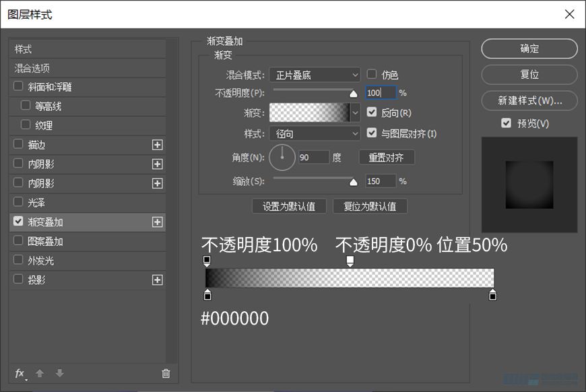Click the 重置对齐 button
Image resolution: width=586 pixels, height=392 pixels.
386,157
